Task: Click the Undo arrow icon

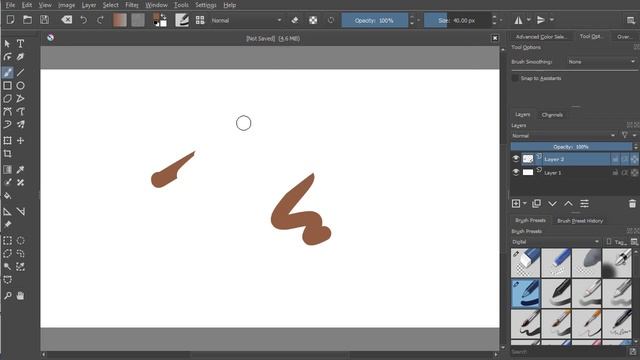Action: [x=83, y=20]
